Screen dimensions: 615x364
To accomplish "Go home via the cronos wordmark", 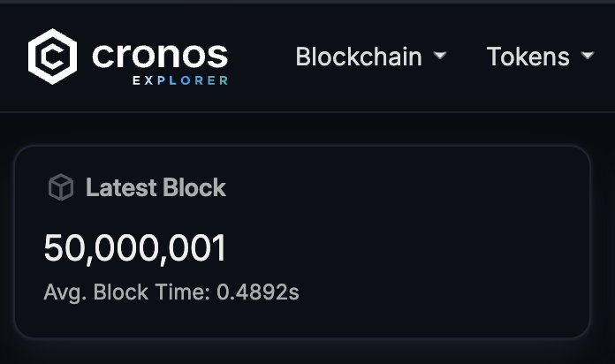I will click(159, 55).
